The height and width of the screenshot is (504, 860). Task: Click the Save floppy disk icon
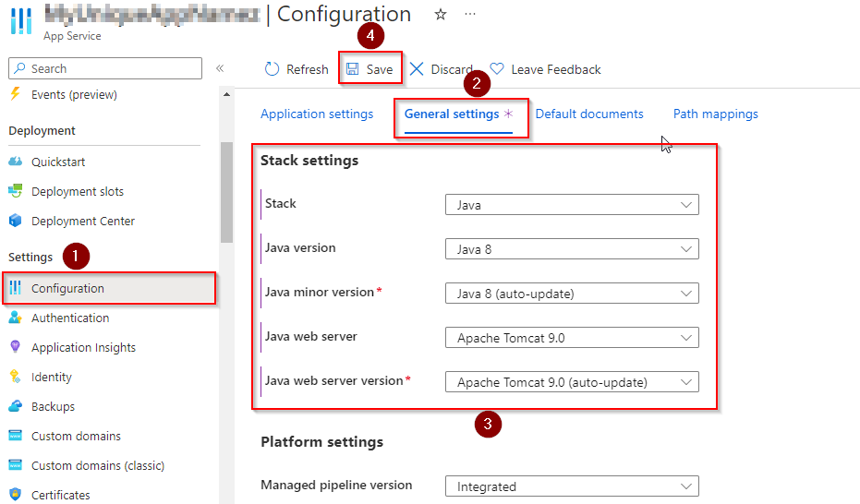click(352, 69)
